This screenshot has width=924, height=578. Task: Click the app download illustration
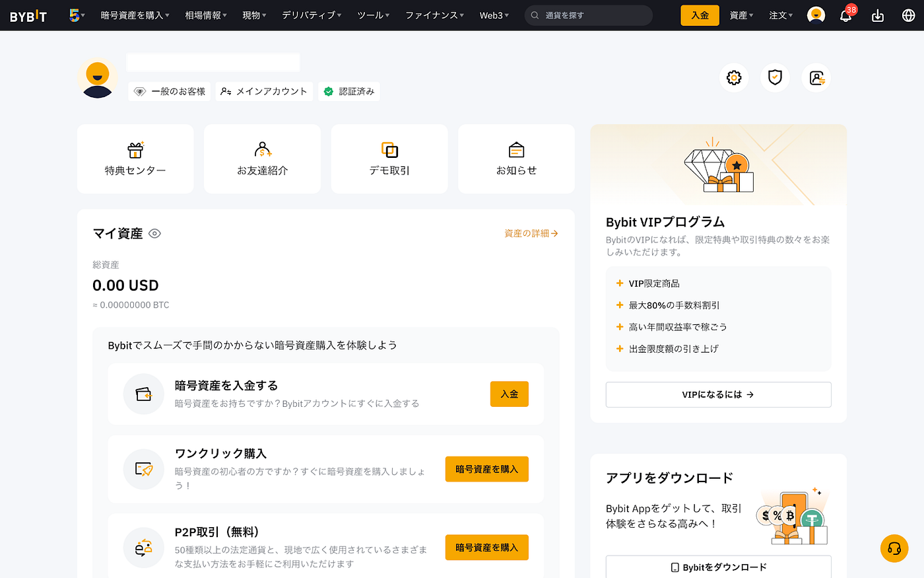(x=792, y=516)
